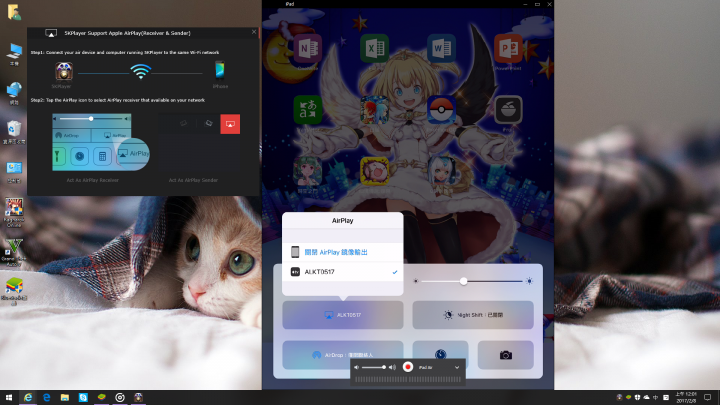Click the 5KPlayer app icon in Step 1
This screenshot has width=720, height=405.
pos(64,71)
